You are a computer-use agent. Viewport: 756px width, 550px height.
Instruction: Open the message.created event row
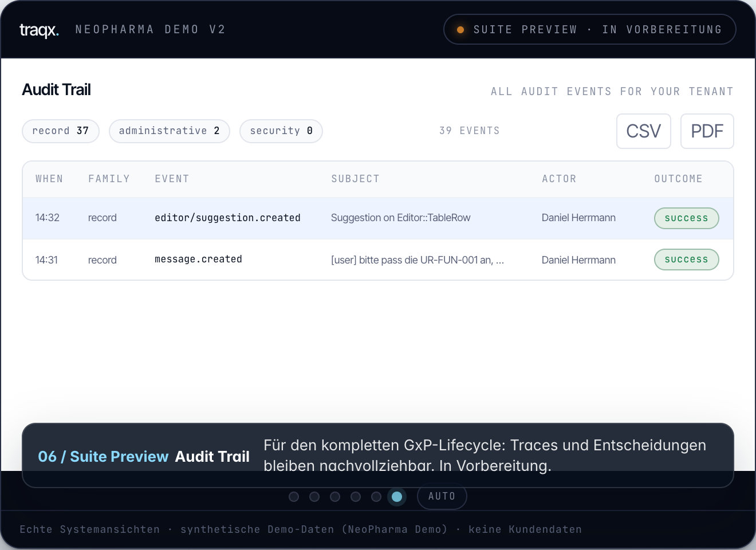pos(378,260)
